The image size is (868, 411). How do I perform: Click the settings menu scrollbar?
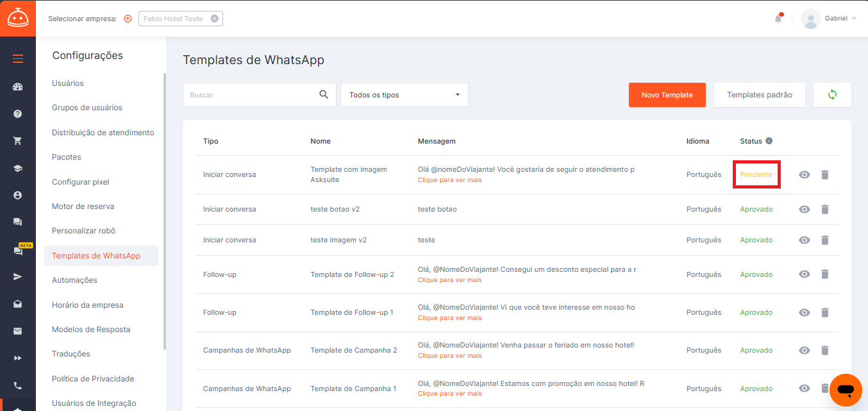[x=165, y=212]
